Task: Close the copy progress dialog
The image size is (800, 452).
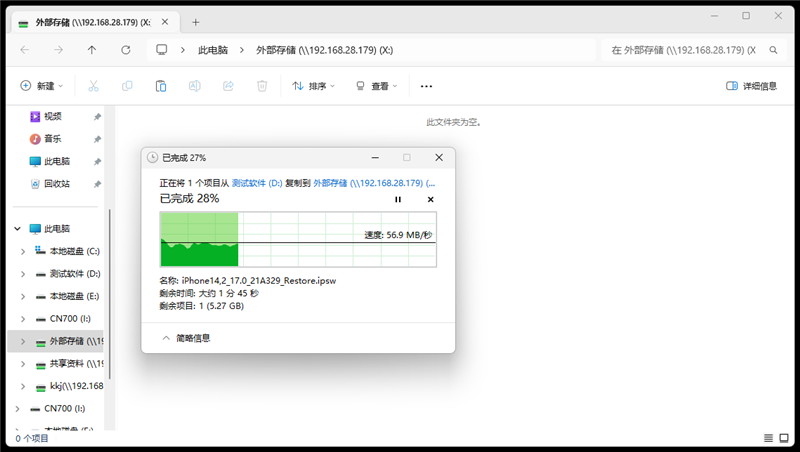Action: coord(439,158)
